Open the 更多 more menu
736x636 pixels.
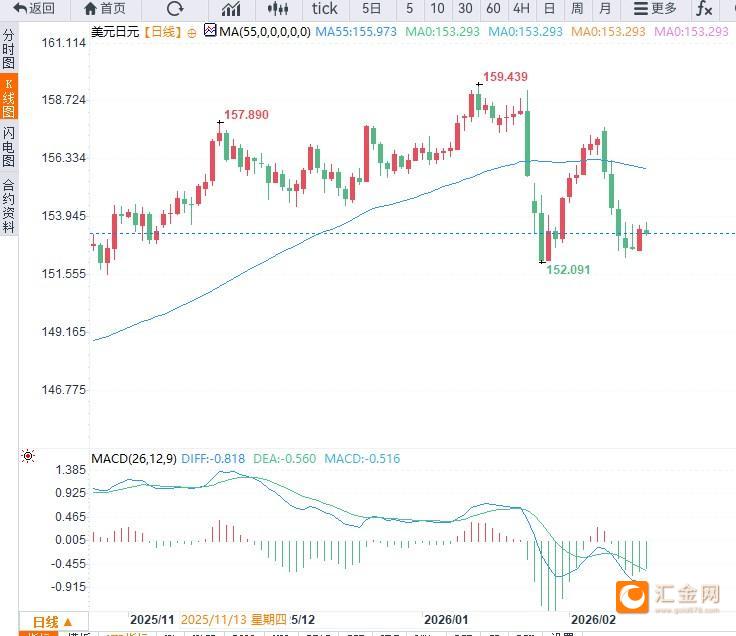pos(655,8)
